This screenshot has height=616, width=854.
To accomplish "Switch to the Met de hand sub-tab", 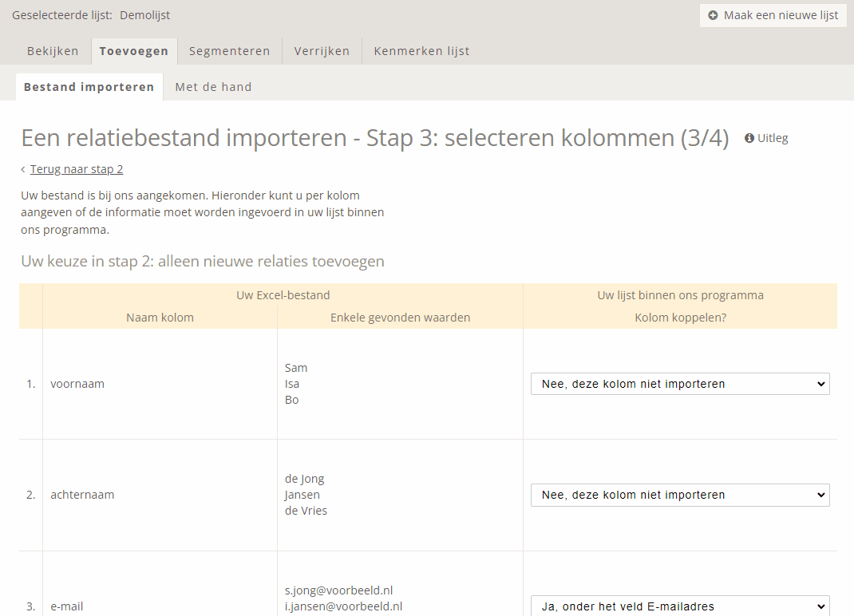I will coord(214,87).
